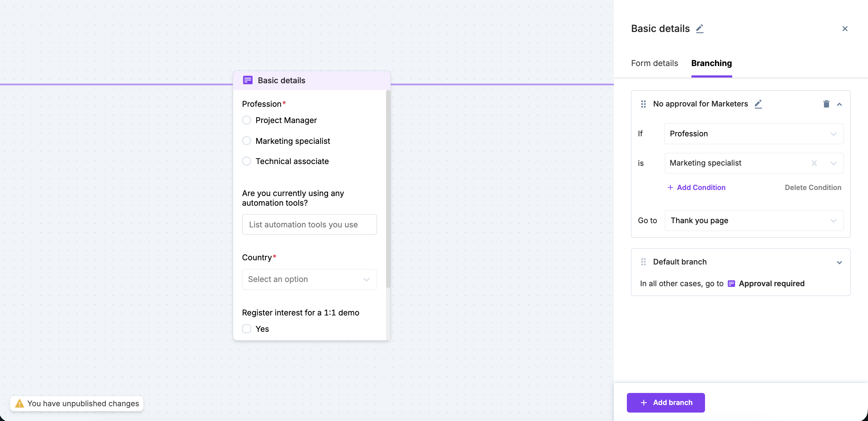
Task: Check the Yes demo interest checkbox
Action: [247, 329]
